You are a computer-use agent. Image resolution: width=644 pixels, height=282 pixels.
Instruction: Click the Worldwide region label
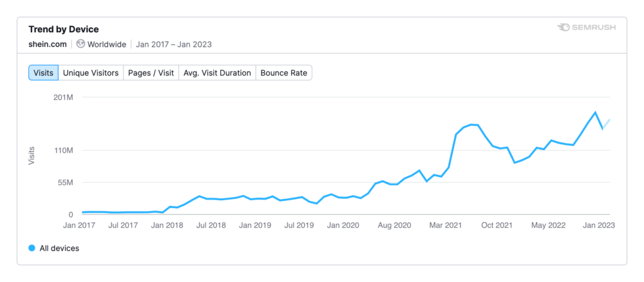[x=107, y=44]
